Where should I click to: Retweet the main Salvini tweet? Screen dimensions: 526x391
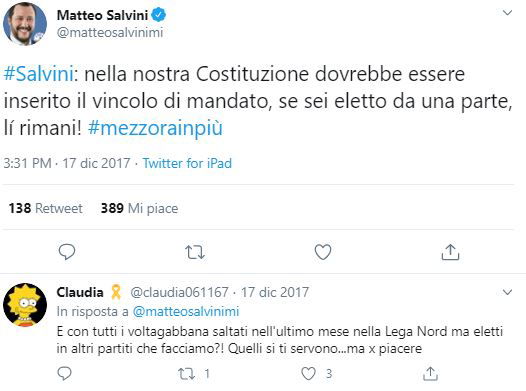(195, 253)
